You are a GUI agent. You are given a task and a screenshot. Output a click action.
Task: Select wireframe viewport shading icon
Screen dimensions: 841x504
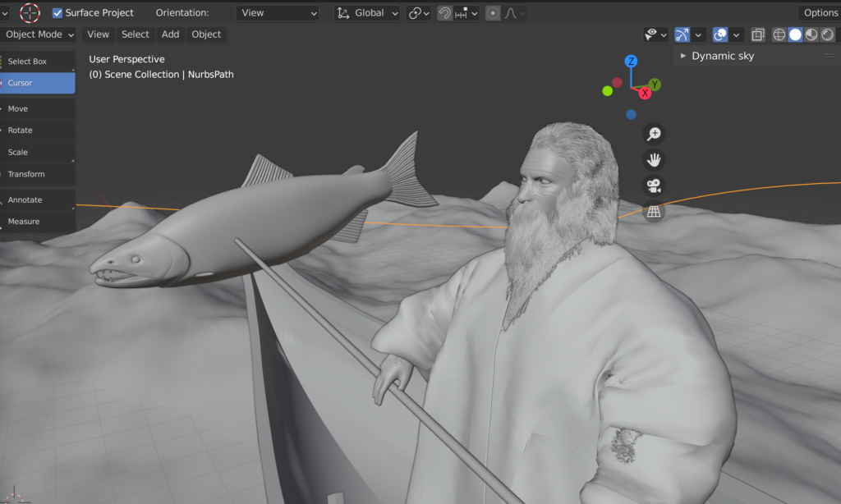779,34
